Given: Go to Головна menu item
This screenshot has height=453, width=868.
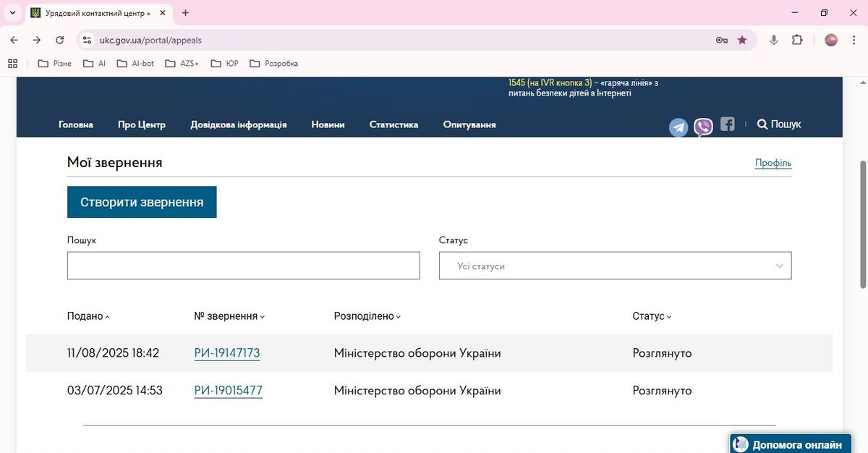Looking at the screenshot, I should coord(76,124).
